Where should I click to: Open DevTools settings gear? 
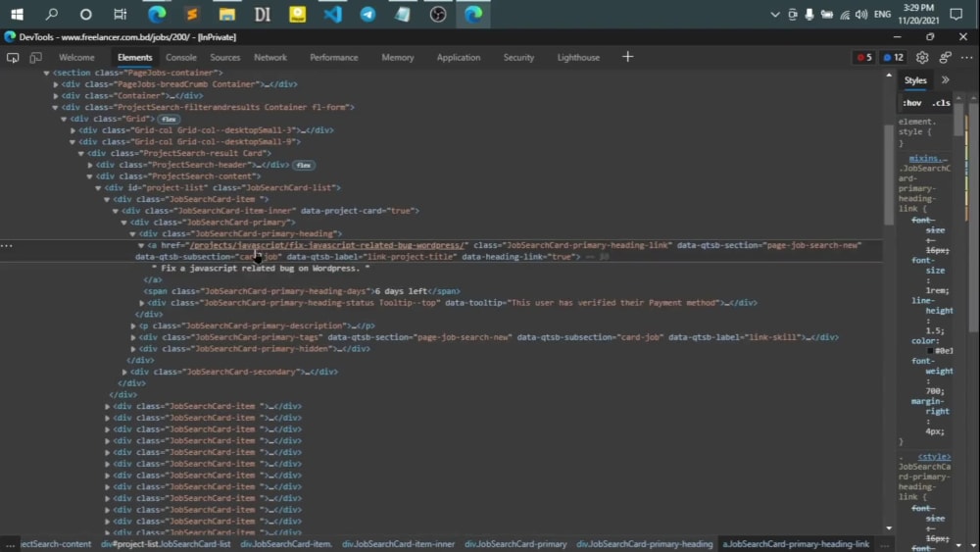click(922, 58)
